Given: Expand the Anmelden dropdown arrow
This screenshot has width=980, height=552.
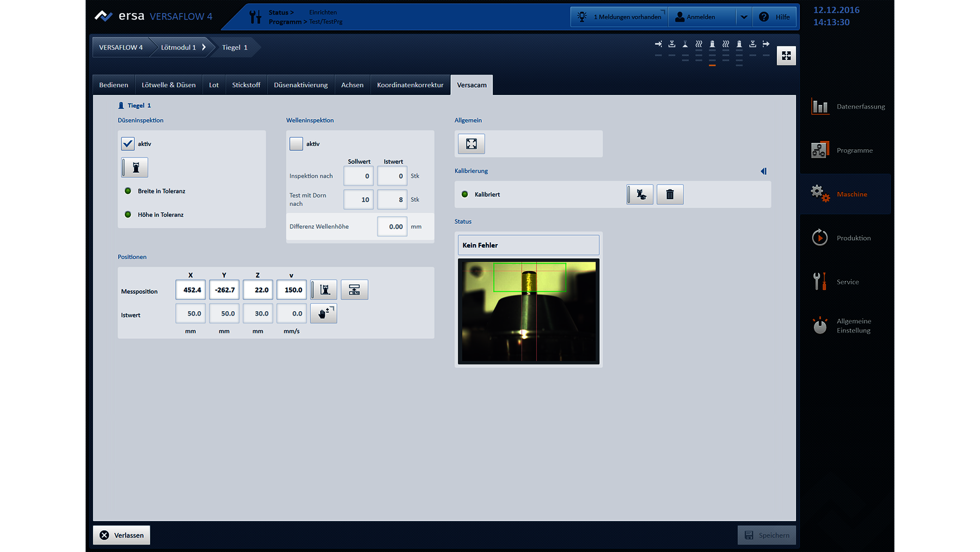Looking at the screenshot, I should pyautogui.click(x=744, y=17).
